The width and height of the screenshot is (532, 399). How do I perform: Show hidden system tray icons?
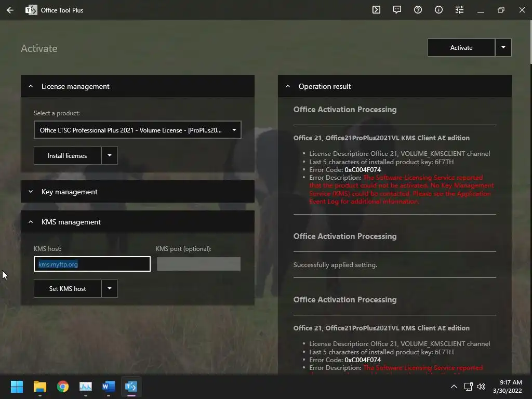coord(454,387)
